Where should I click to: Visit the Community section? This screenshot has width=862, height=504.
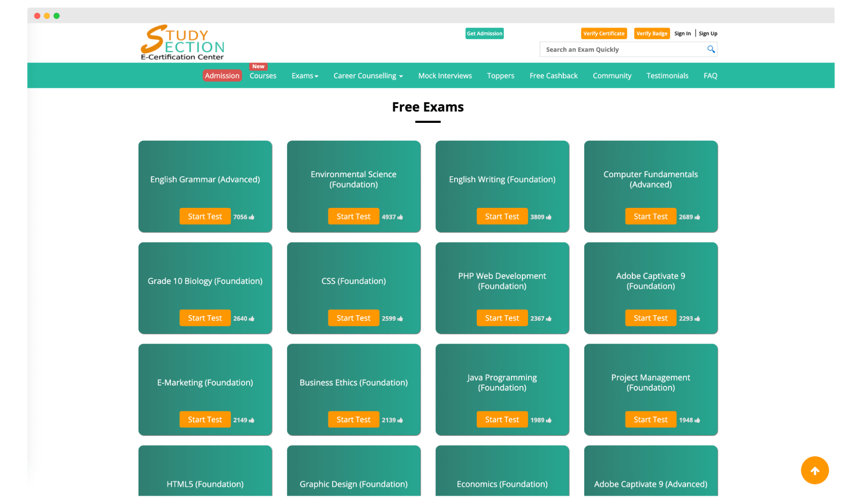611,76
